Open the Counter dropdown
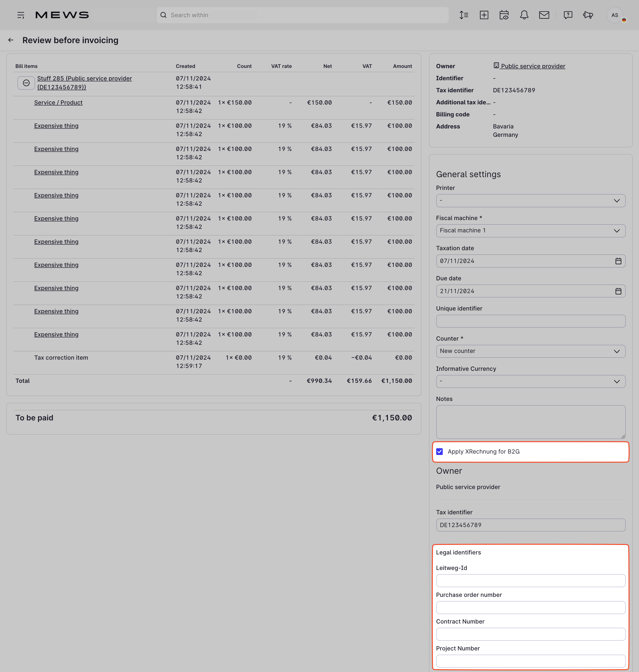 point(531,351)
